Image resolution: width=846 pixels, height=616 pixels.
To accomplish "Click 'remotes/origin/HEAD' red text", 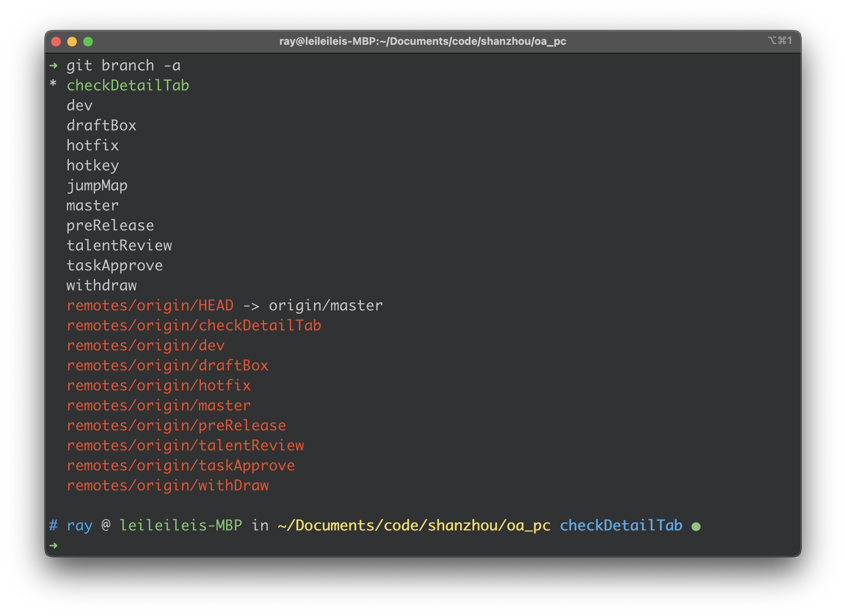I will [150, 306].
